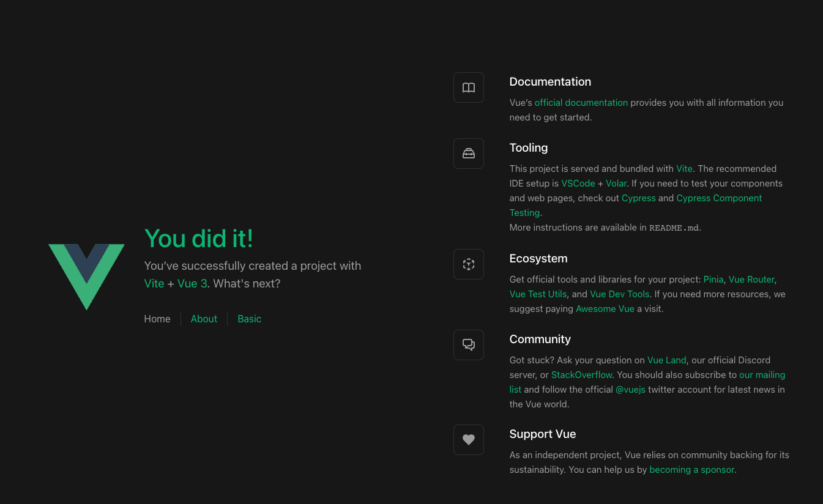Click the Support Vue heart icon
Image resolution: width=823 pixels, height=504 pixels.
468,439
